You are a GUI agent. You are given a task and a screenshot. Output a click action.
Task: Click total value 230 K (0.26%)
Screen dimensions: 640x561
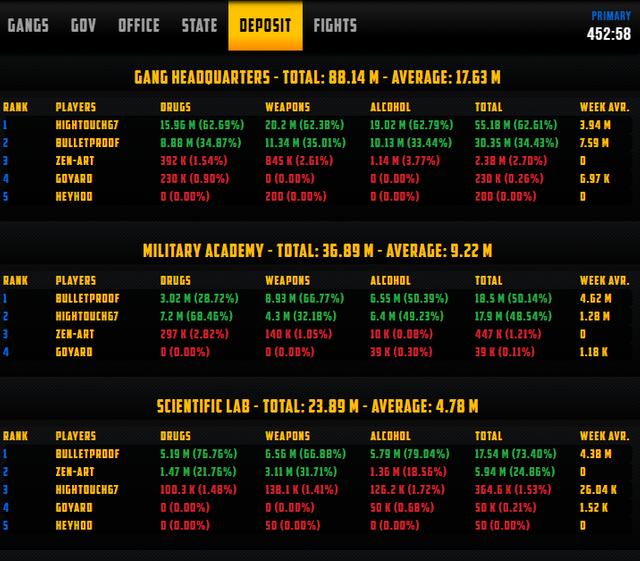pyautogui.click(x=509, y=179)
